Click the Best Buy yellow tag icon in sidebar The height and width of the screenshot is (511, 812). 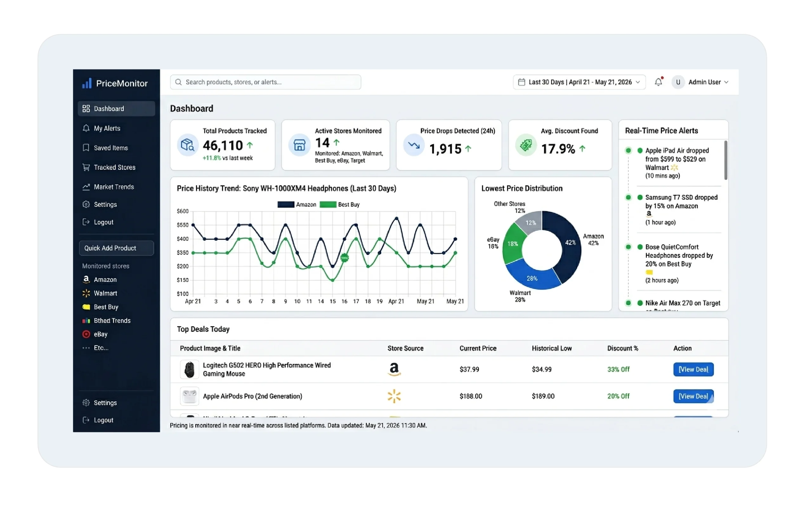[x=86, y=307]
